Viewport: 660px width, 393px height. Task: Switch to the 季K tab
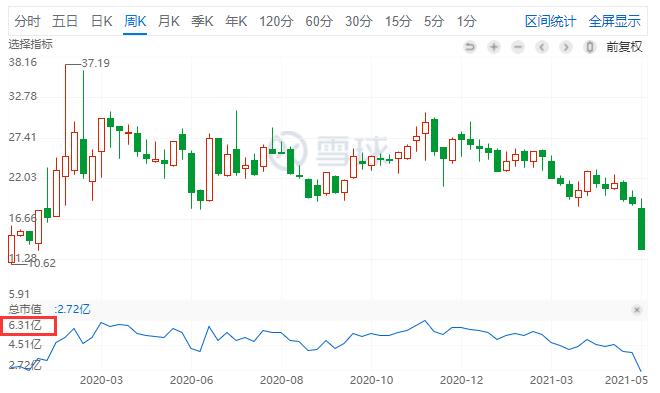tap(202, 21)
